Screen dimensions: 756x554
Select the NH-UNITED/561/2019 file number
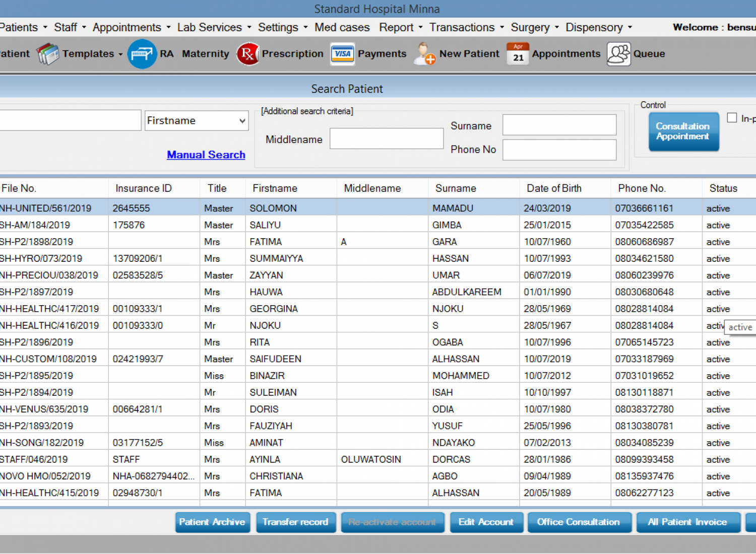45,209
